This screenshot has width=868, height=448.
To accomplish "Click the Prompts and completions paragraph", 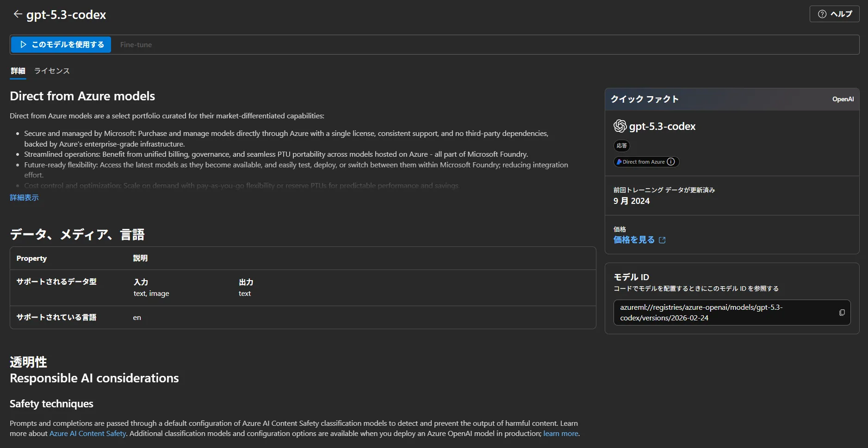I will pyautogui.click(x=295, y=428).
